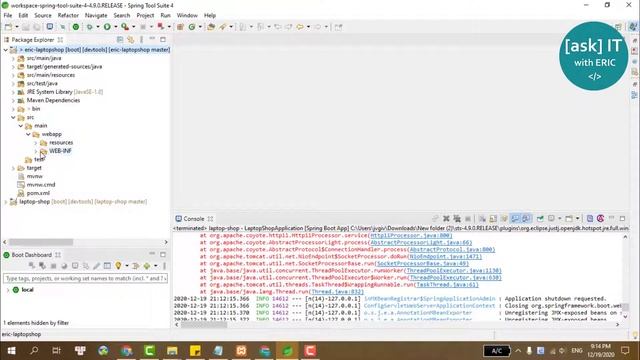Click the green Run toolbar button

pyautogui.click(x=107, y=27)
